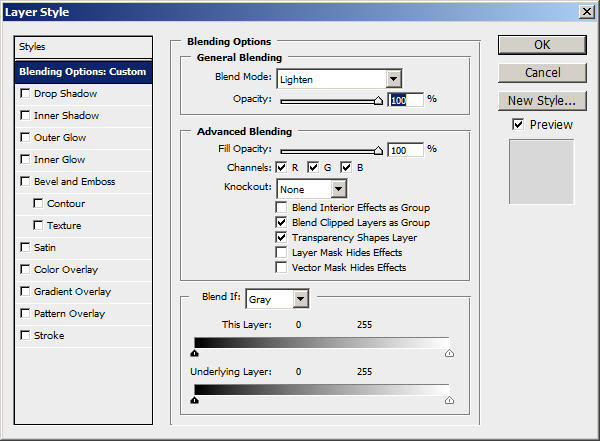Tick the Gradient Overlay checkbox
The height and width of the screenshot is (441, 600).
click(x=25, y=291)
